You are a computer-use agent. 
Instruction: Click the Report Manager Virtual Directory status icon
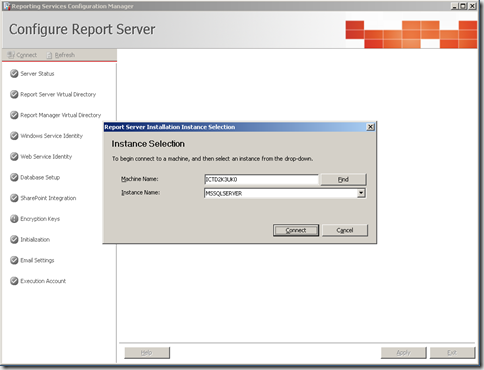click(x=14, y=115)
